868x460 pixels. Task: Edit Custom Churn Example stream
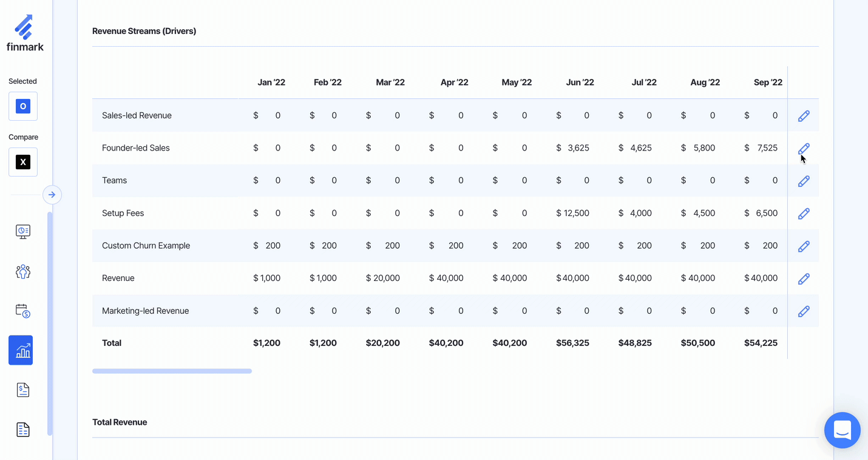(804, 246)
